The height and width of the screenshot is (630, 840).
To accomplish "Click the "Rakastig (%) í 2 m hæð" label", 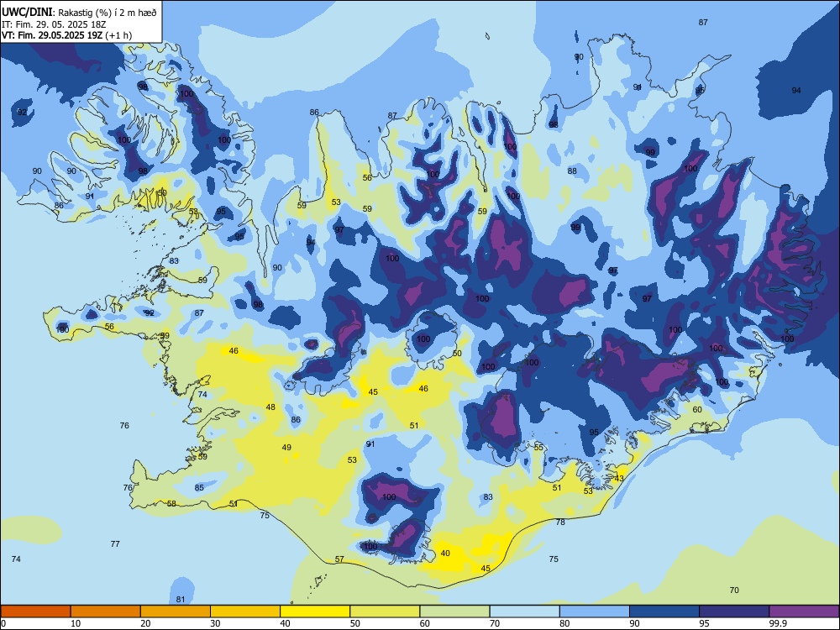I will 108,13.
